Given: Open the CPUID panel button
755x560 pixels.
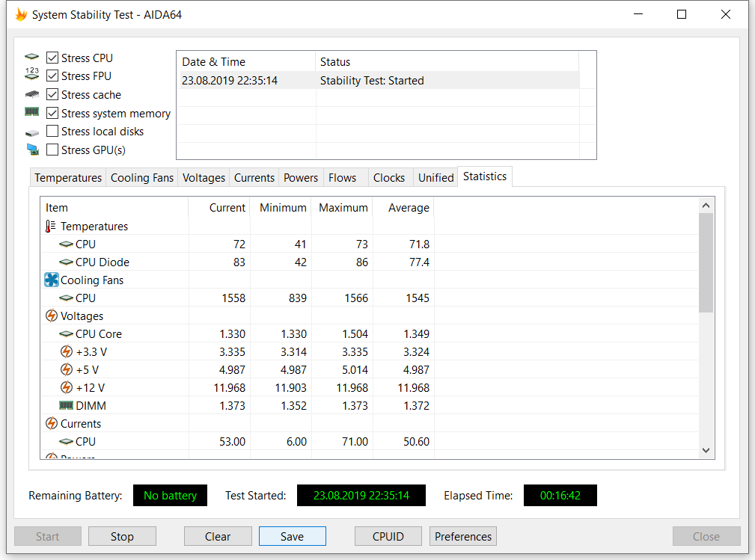Looking at the screenshot, I should 388,536.
